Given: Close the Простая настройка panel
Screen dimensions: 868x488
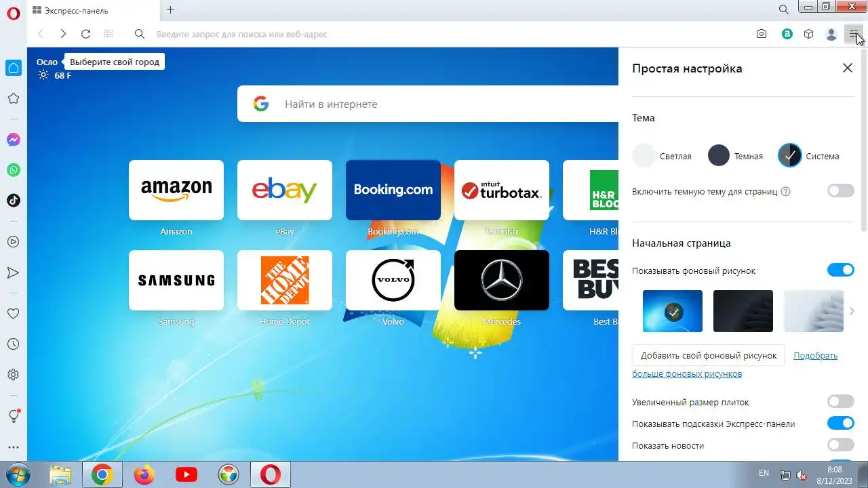Looking at the screenshot, I should point(848,68).
